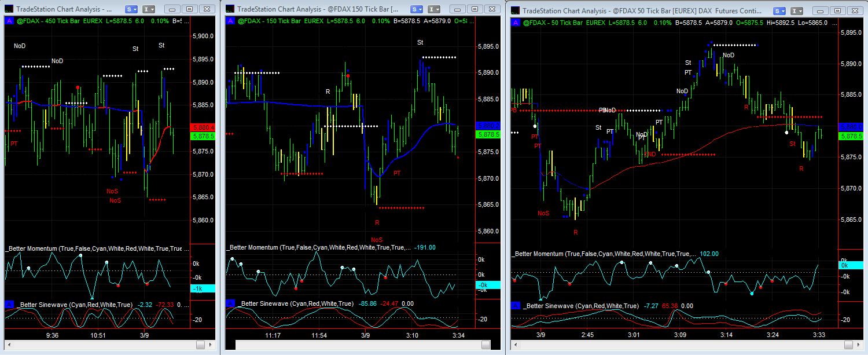The width and height of the screenshot is (868, 355).
Task: Open symbol link 'S' dropdown in 450 Tick window
Action: [x=131, y=9]
